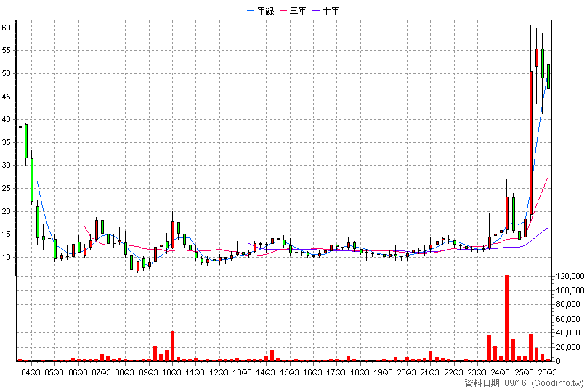Select the 12Q3 x-axis label
Image resolution: width=587 pixels, height=392 pixels.
point(219,372)
